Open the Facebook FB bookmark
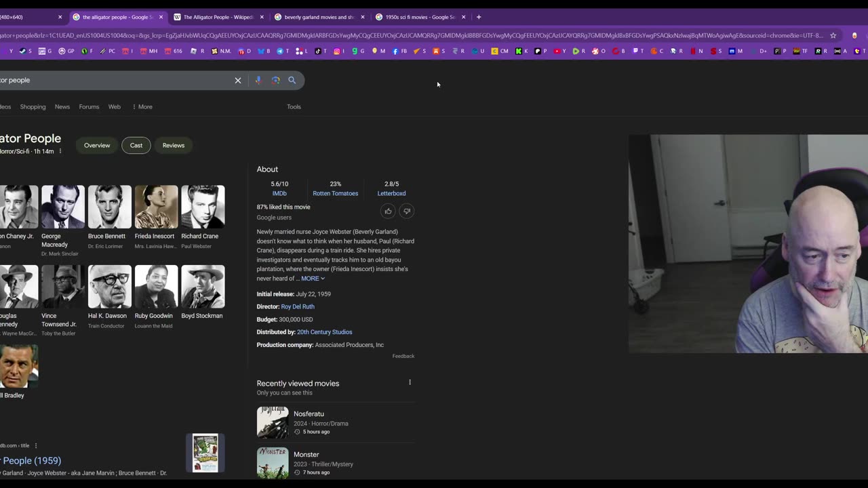 pyautogui.click(x=399, y=51)
